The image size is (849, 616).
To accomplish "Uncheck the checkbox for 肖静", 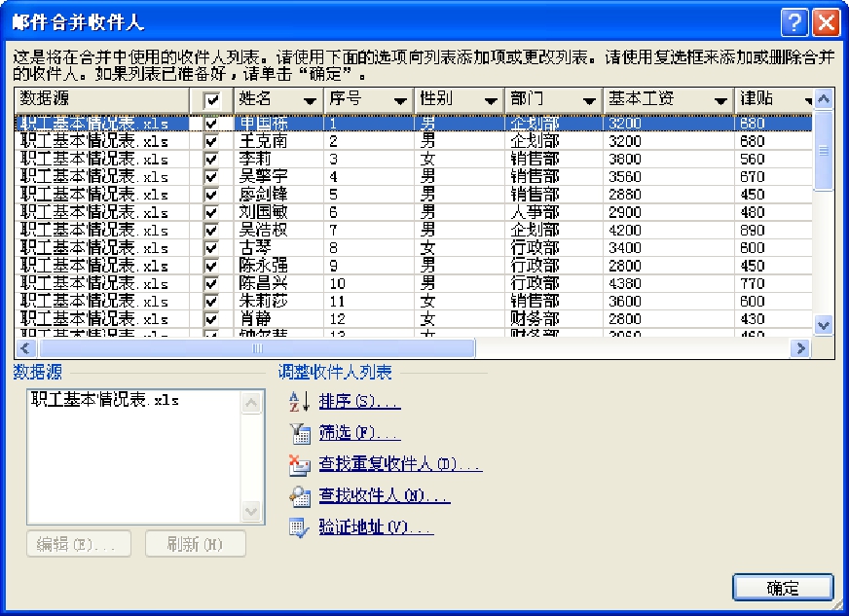I will [211, 319].
